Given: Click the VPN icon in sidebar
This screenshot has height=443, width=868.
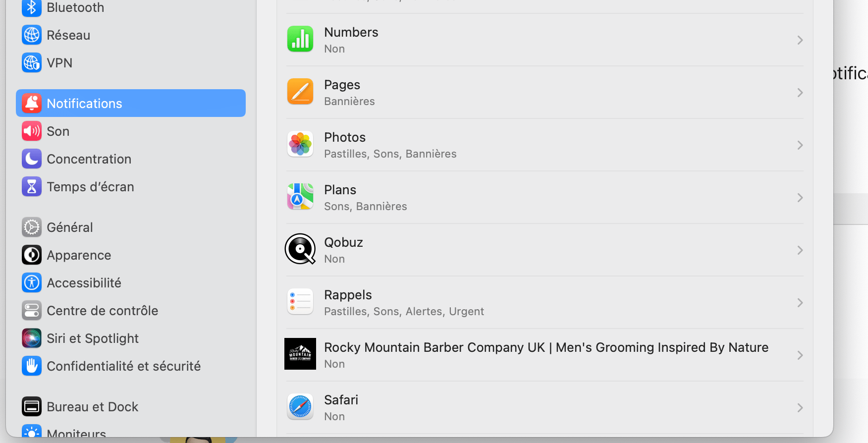Looking at the screenshot, I should (32, 63).
